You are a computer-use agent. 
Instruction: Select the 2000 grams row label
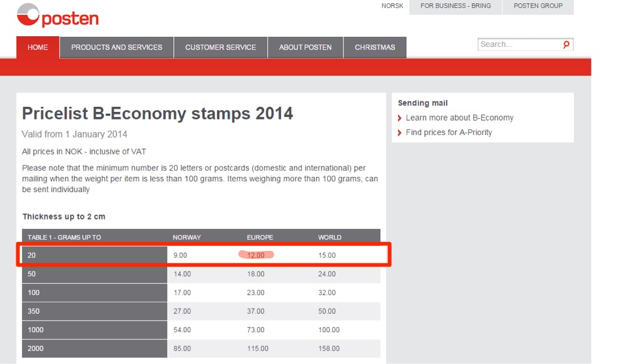click(94, 348)
